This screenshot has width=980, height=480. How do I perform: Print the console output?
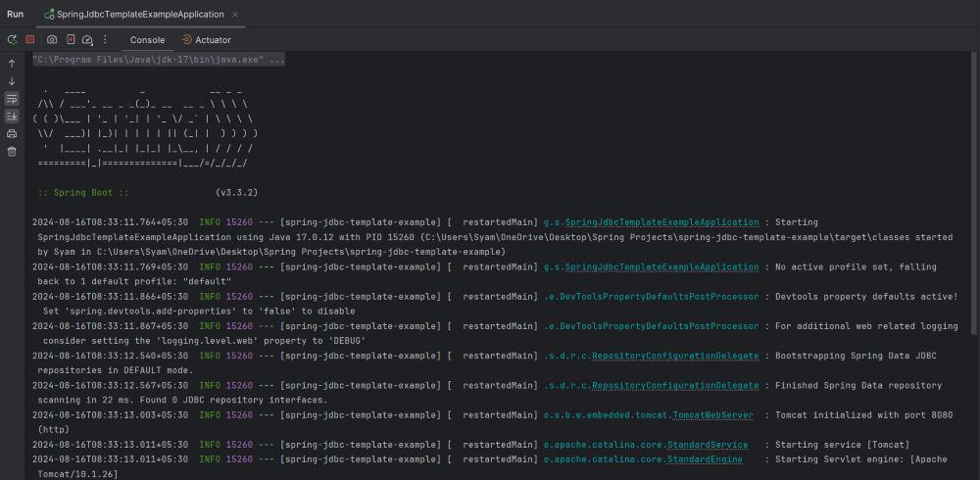point(12,134)
